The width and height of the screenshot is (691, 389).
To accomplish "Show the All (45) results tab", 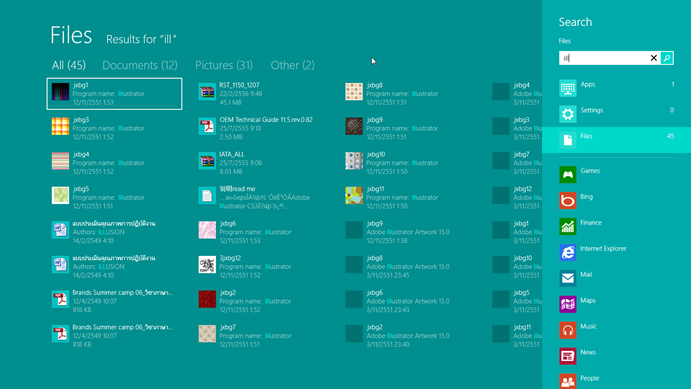I will [x=69, y=65].
